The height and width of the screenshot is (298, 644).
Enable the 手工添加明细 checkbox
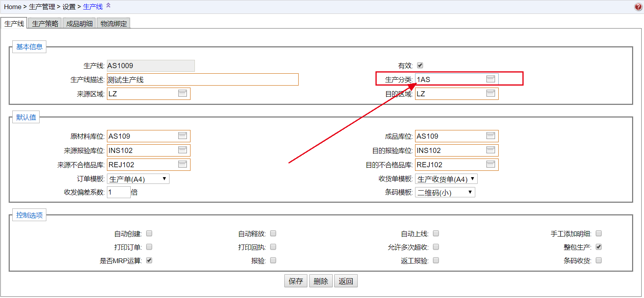[x=599, y=233]
